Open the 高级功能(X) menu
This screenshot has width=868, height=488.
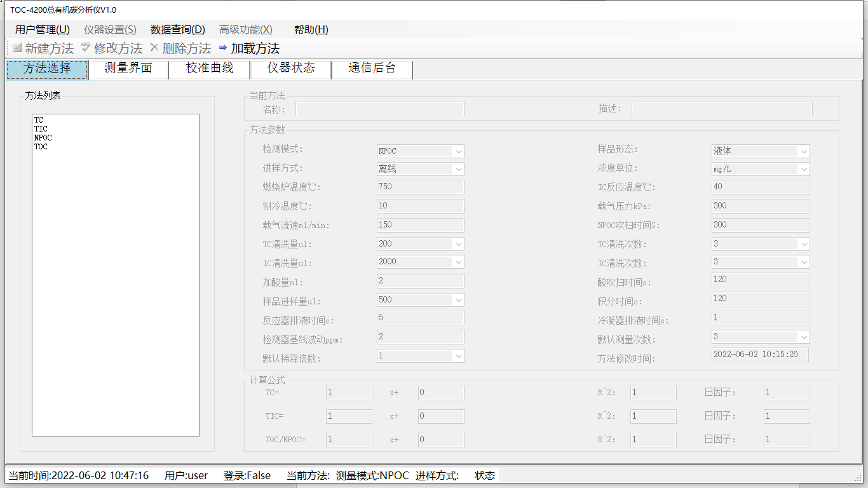pyautogui.click(x=246, y=29)
